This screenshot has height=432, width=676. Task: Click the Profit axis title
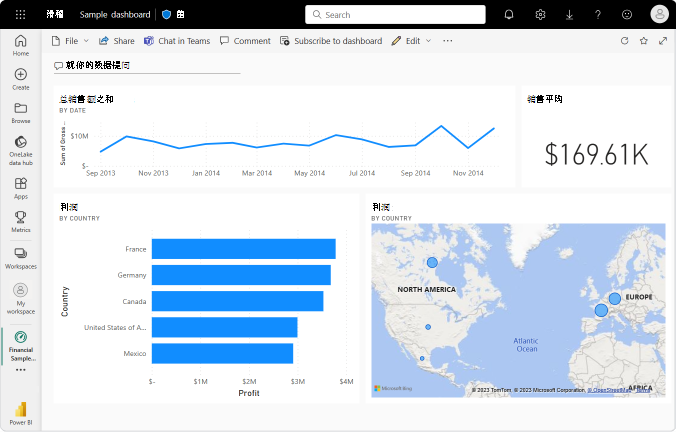pyautogui.click(x=249, y=393)
